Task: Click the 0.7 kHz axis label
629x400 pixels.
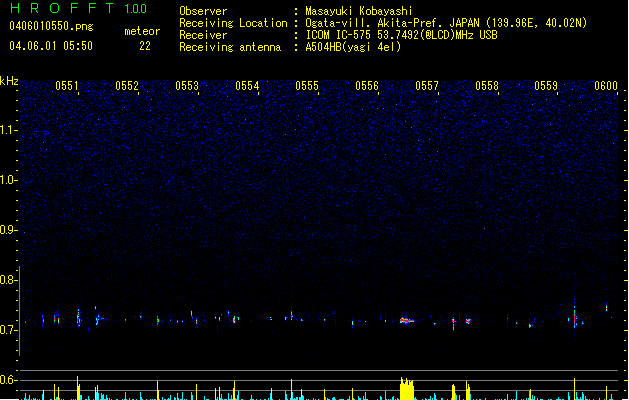Action: (8, 330)
